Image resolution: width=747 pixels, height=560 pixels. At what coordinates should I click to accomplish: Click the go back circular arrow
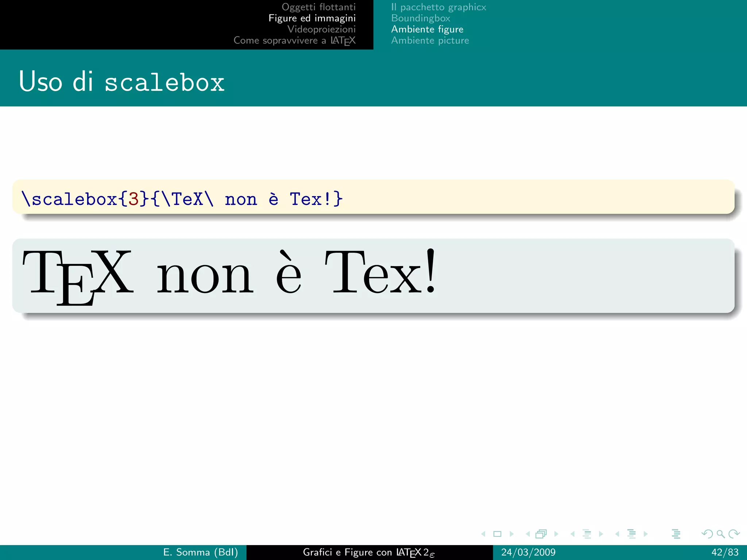(x=707, y=534)
